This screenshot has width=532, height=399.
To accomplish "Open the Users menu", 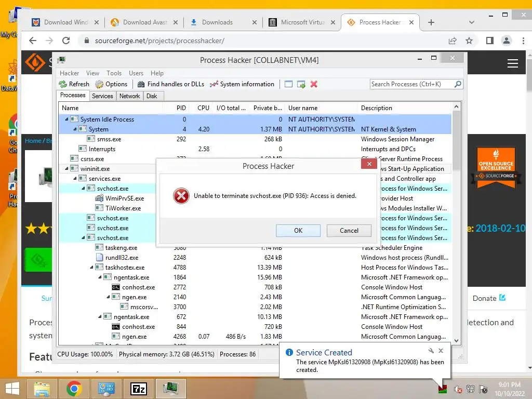I will point(136,73).
